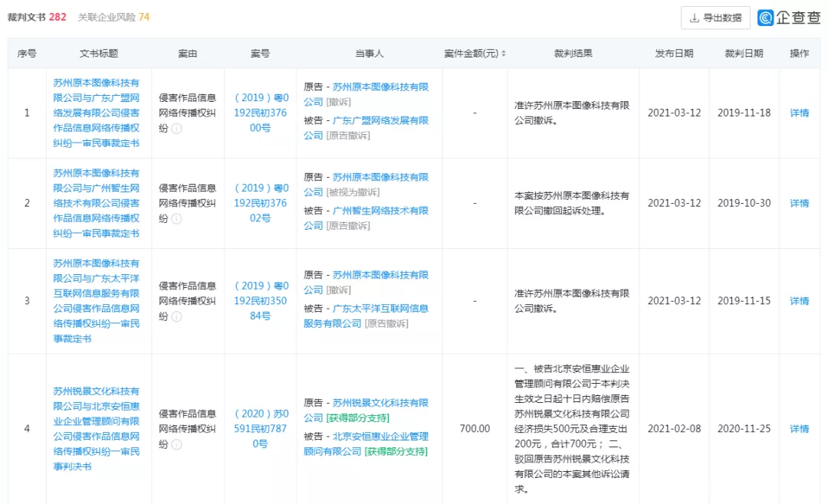Click plaintiff 苏州原本图像科技有限公司 in row 3
The image size is (828, 504).
click(x=366, y=283)
